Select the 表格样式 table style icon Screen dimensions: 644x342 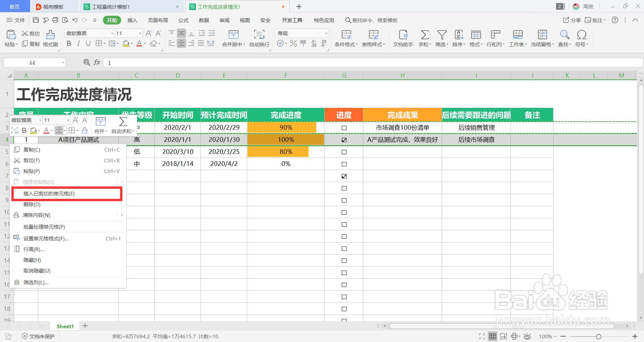pyautogui.click(x=373, y=38)
